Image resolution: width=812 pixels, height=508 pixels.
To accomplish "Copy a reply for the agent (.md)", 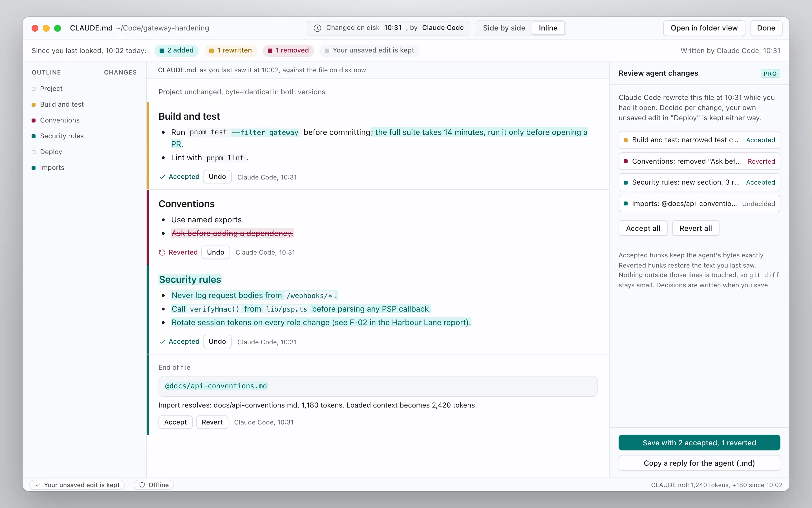I will click(x=699, y=463).
